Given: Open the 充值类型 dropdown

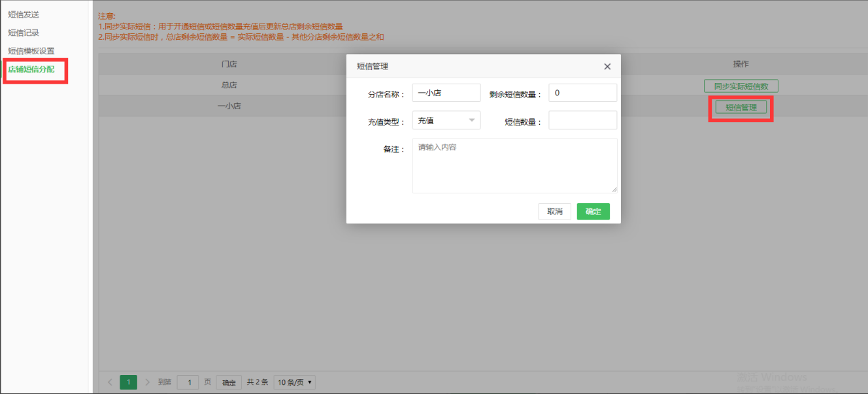Looking at the screenshot, I should pos(446,120).
